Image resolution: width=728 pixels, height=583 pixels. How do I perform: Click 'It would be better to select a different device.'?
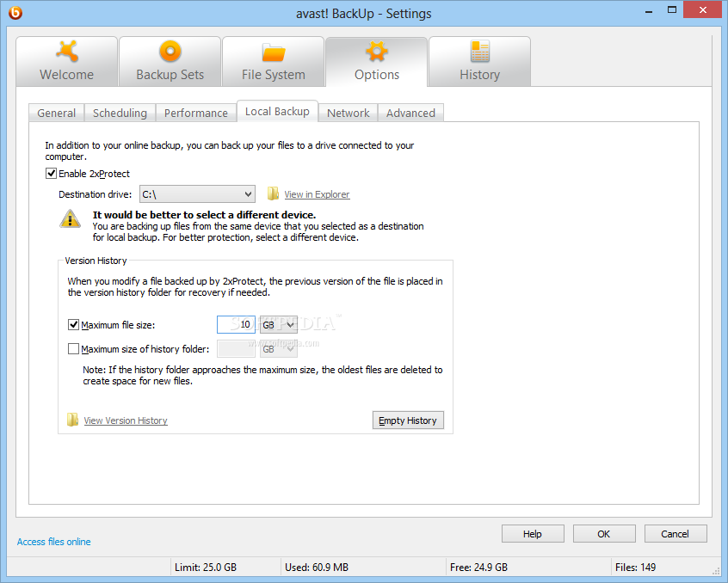pos(204,215)
